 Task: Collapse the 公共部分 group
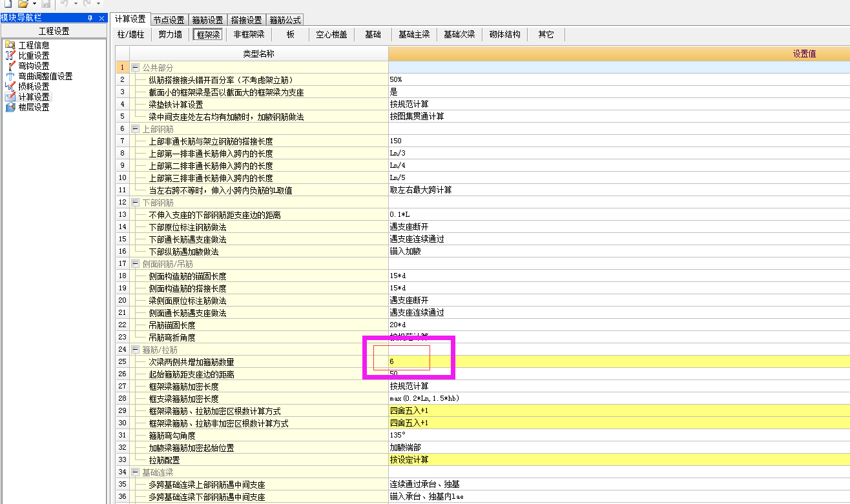coord(135,68)
